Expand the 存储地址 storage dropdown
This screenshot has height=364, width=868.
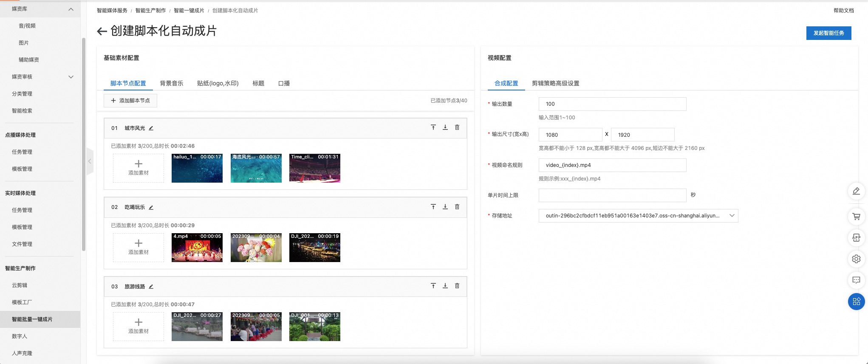click(732, 216)
